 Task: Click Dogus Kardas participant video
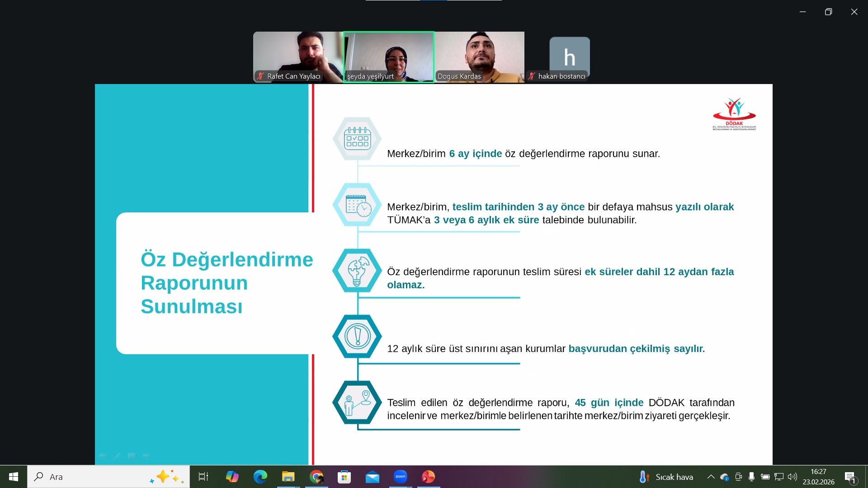(x=479, y=56)
